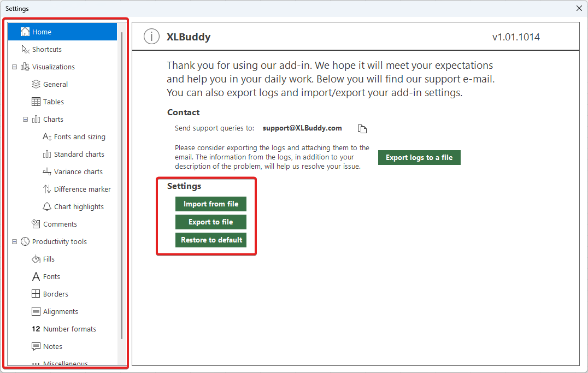Viewport: 588px width, 373px height.
Task: Click the Tables grid icon
Action: coord(36,102)
